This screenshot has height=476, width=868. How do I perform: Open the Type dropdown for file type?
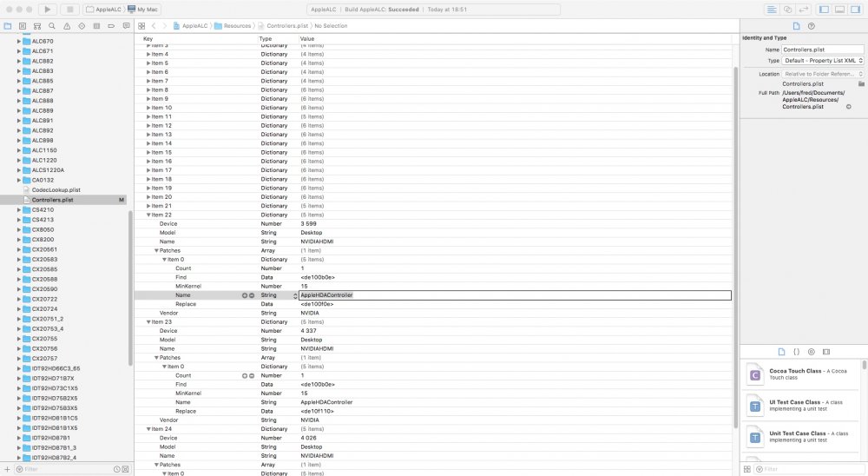click(x=823, y=61)
